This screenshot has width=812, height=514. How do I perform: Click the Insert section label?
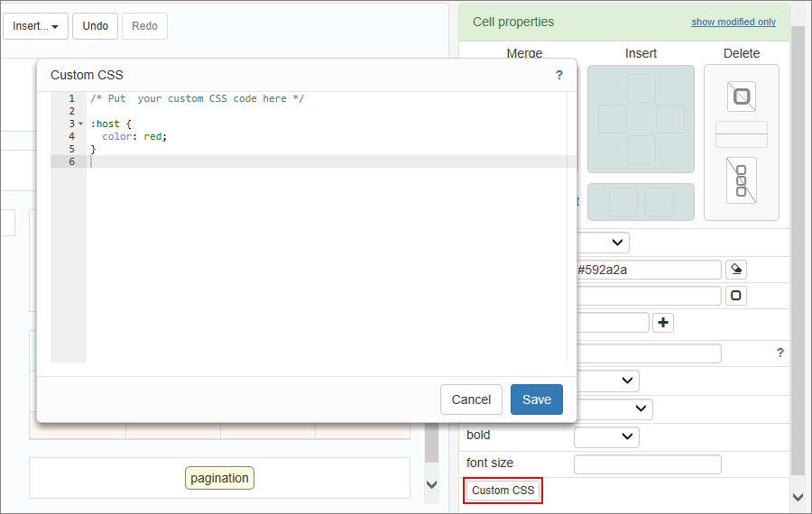(641, 53)
